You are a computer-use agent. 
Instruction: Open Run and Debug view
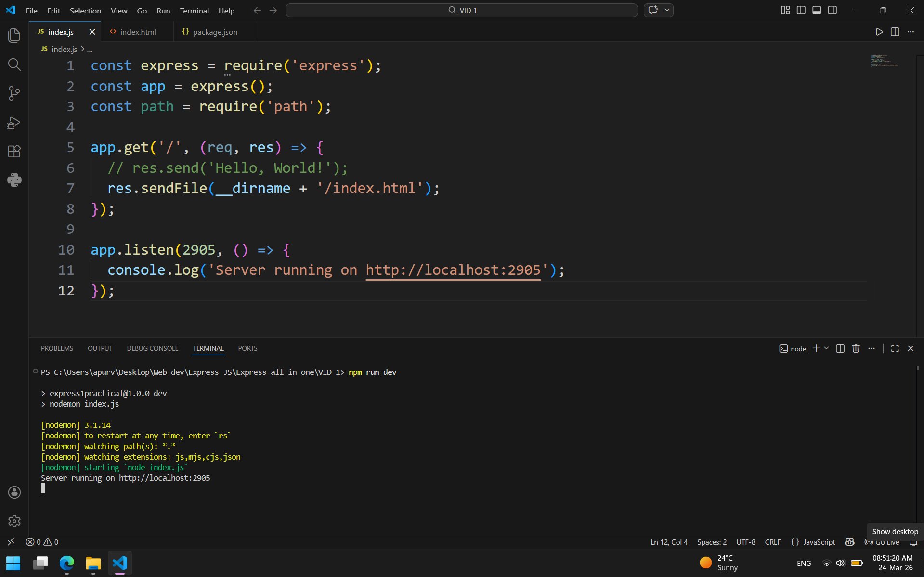pyautogui.click(x=14, y=123)
